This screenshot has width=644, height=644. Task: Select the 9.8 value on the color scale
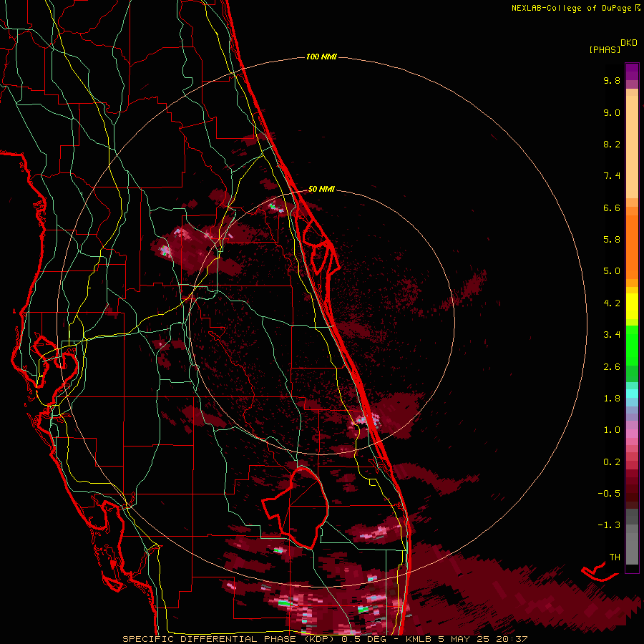pyautogui.click(x=612, y=80)
